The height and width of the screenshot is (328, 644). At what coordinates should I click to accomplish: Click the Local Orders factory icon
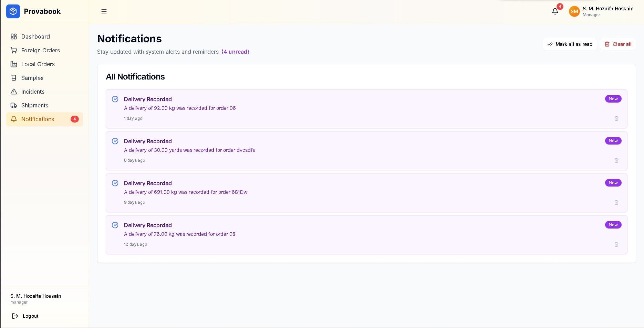point(14,64)
